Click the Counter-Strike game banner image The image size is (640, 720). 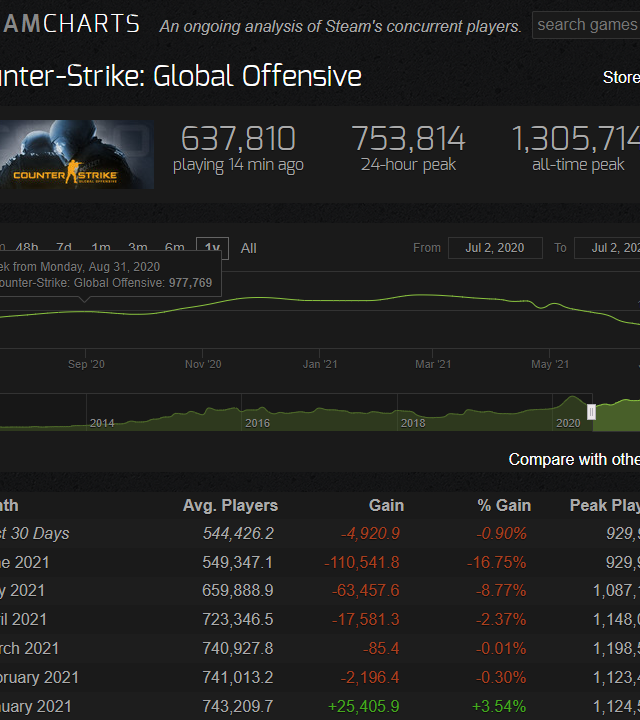pyautogui.click(x=77, y=155)
